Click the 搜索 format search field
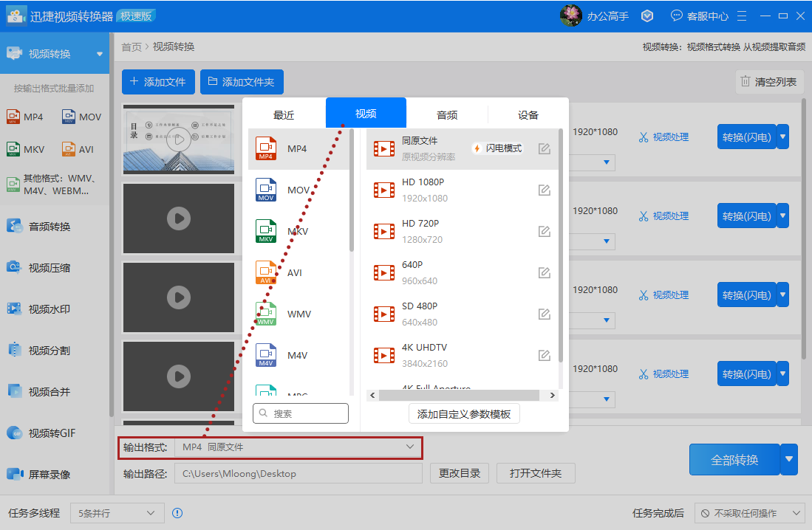 point(301,413)
